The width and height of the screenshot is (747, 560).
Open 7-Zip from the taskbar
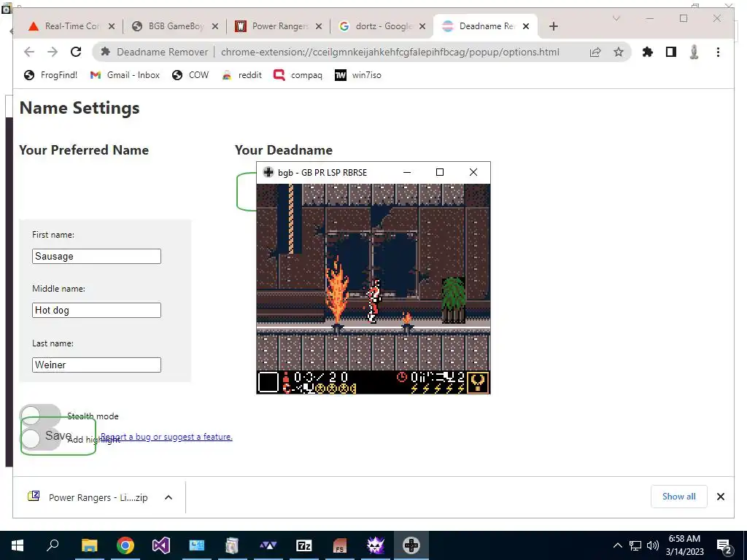[x=304, y=545]
